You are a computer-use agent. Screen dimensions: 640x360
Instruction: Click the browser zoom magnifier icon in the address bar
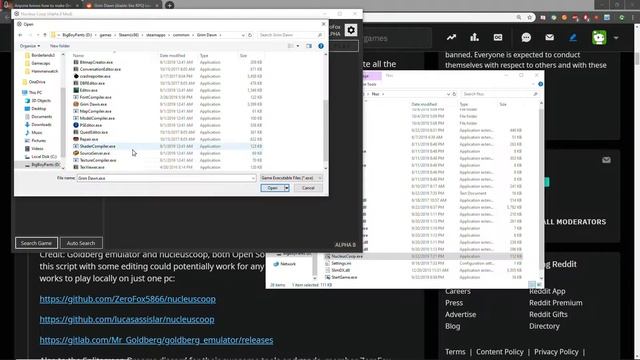518,18
